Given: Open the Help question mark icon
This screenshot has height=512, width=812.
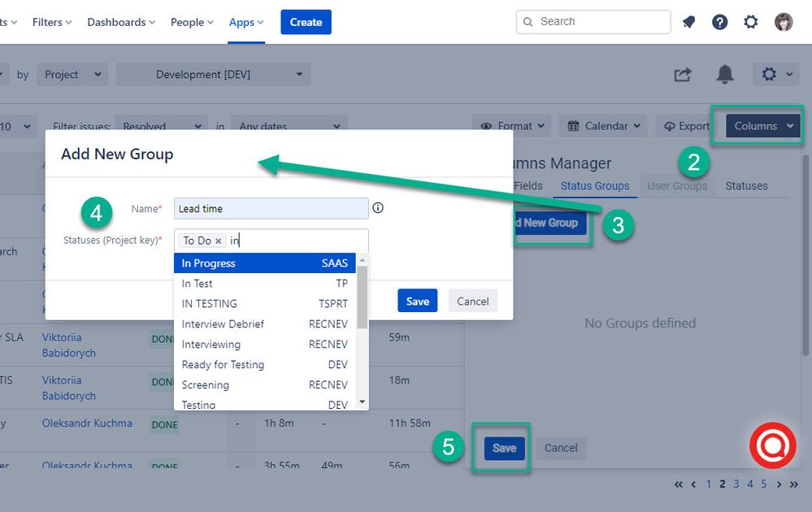Looking at the screenshot, I should pyautogui.click(x=720, y=22).
